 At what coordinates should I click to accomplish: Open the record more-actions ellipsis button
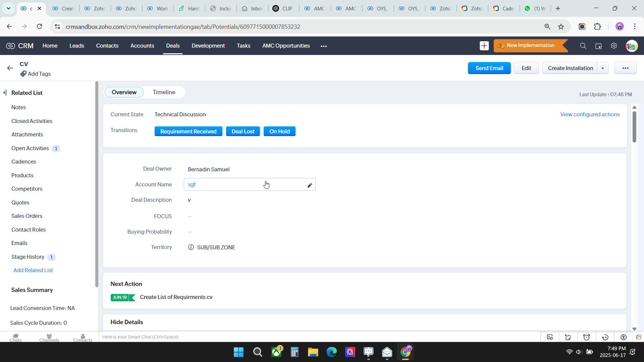pyautogui.click(x=625, y=68)
